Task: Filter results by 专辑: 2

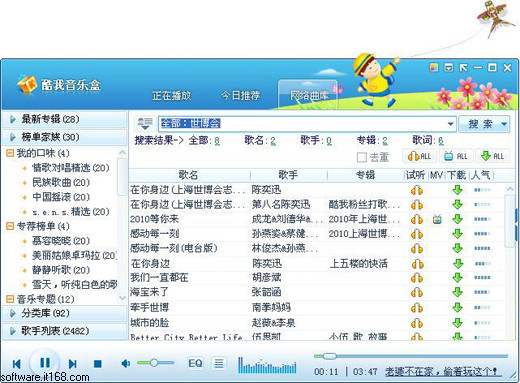Action: tap(372, 141)
